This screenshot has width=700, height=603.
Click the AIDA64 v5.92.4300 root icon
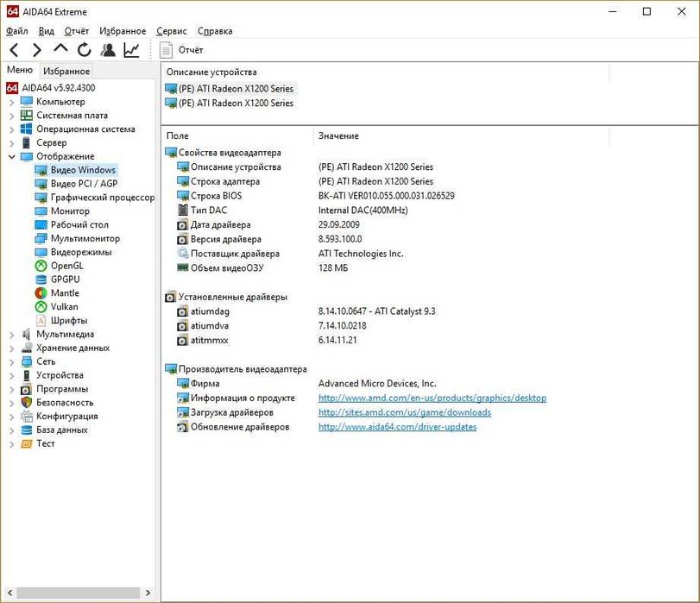pos(12,88)
